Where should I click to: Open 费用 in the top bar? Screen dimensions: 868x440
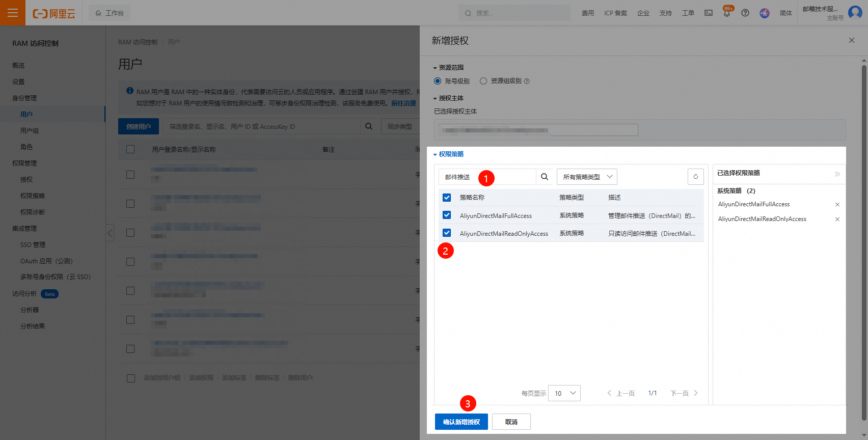coord(588,13)
